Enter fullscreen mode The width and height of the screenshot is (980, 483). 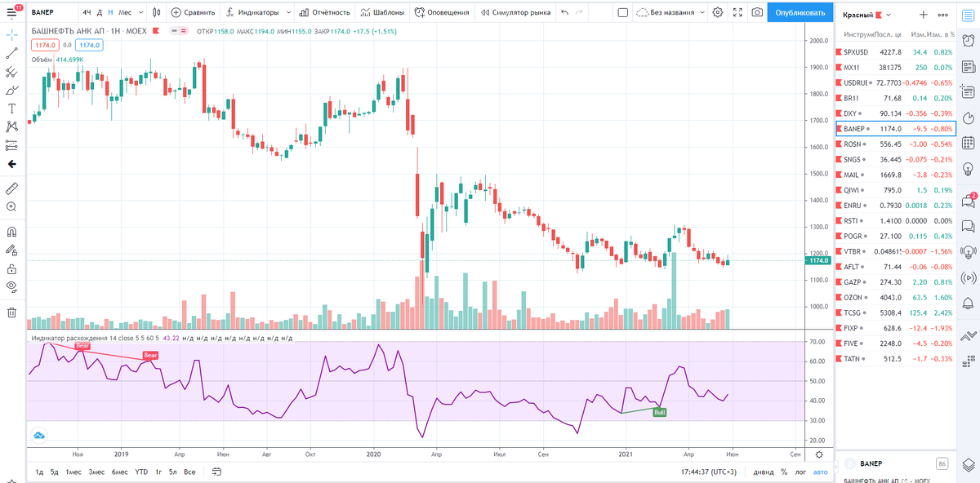click(x=738, y=12)
